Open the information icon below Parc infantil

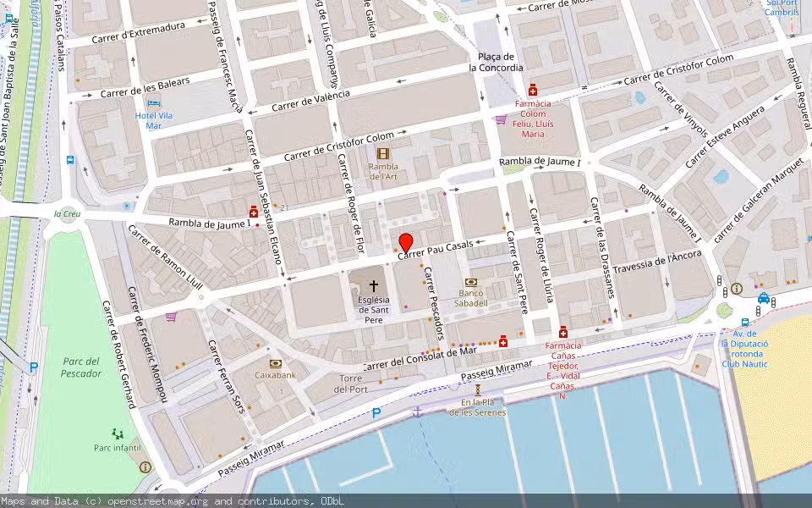tap(145, 467)
